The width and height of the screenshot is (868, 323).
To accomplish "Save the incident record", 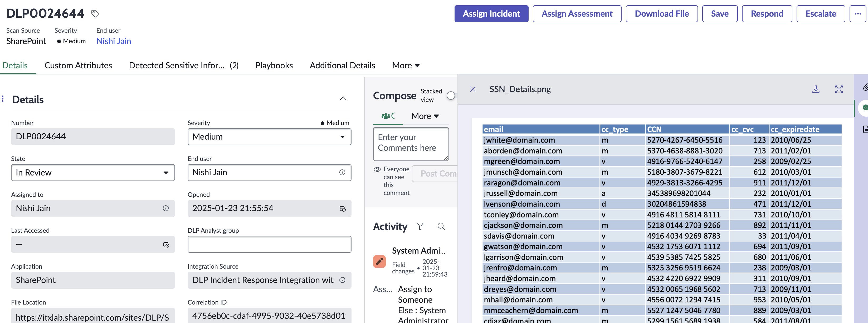I will (x=720, y=14).
